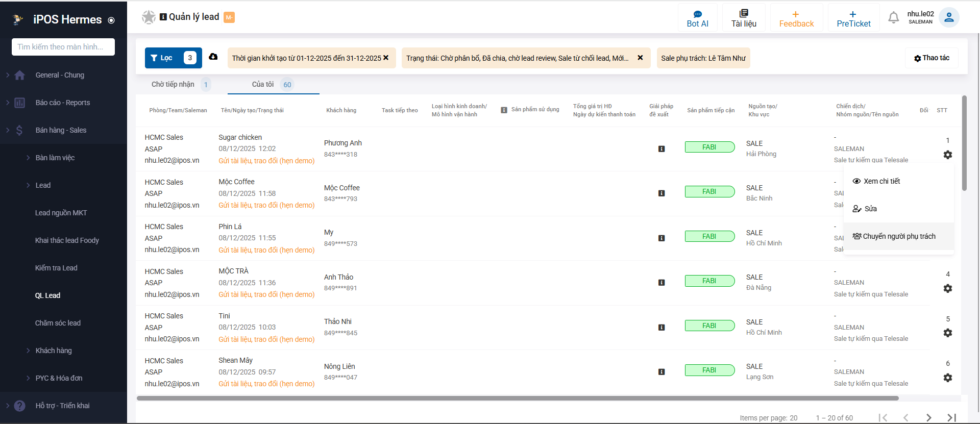Viewport: 980px width, 424px height.
Task: Click the Feedback plus button
Action: [796, 18]
